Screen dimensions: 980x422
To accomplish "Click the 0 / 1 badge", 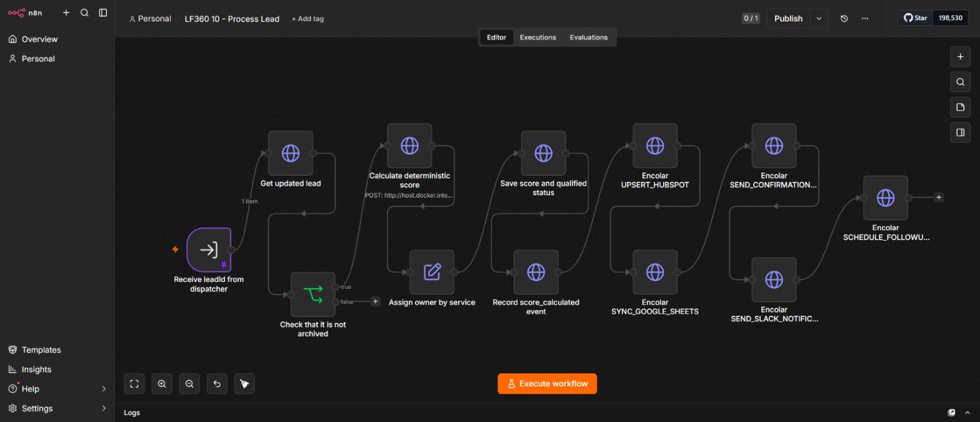I will coord(751,18).
